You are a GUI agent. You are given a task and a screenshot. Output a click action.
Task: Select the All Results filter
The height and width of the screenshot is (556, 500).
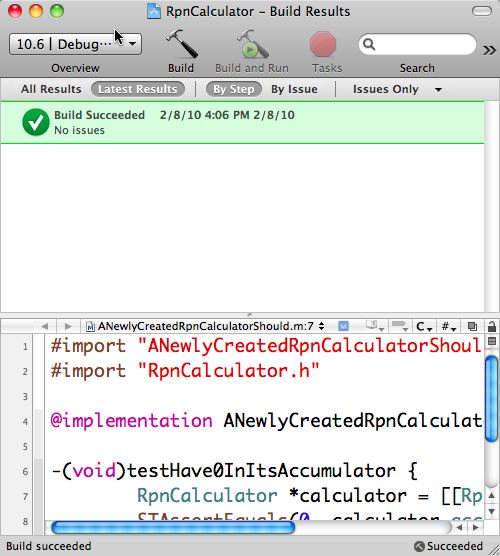tap(51, 89)
